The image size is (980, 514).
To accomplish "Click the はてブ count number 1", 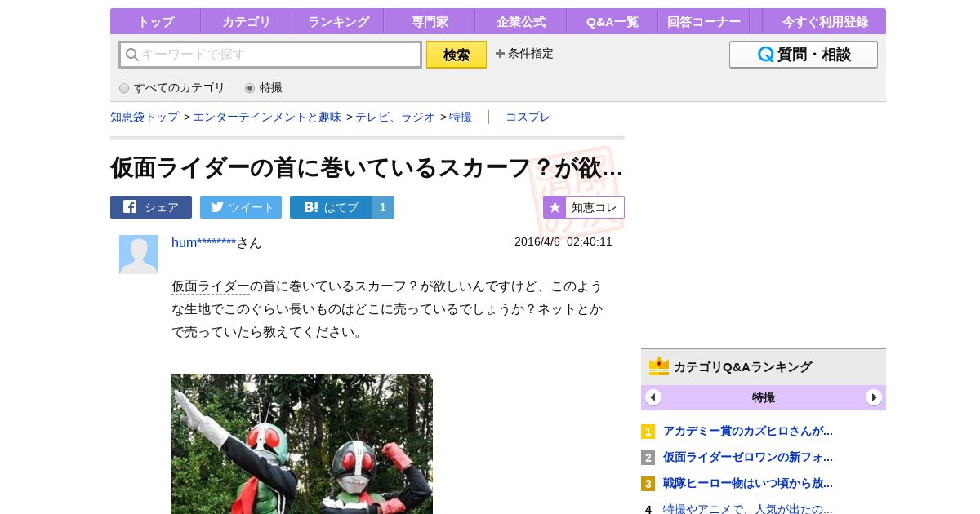I will coord(383,207).
